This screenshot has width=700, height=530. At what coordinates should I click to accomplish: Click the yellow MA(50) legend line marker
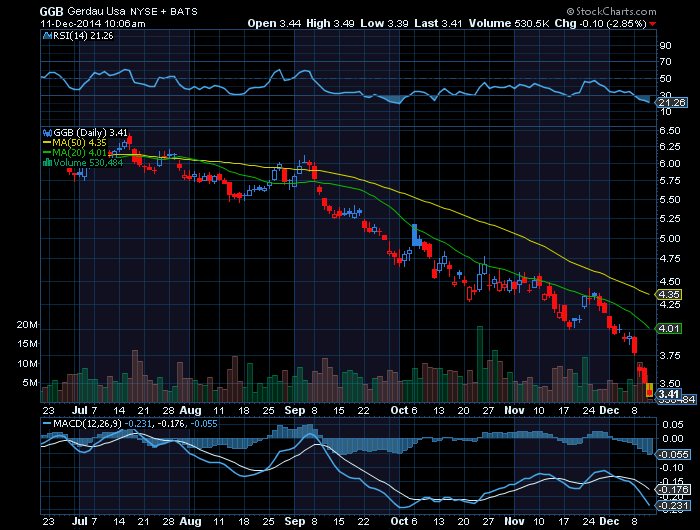pos(47,143)
